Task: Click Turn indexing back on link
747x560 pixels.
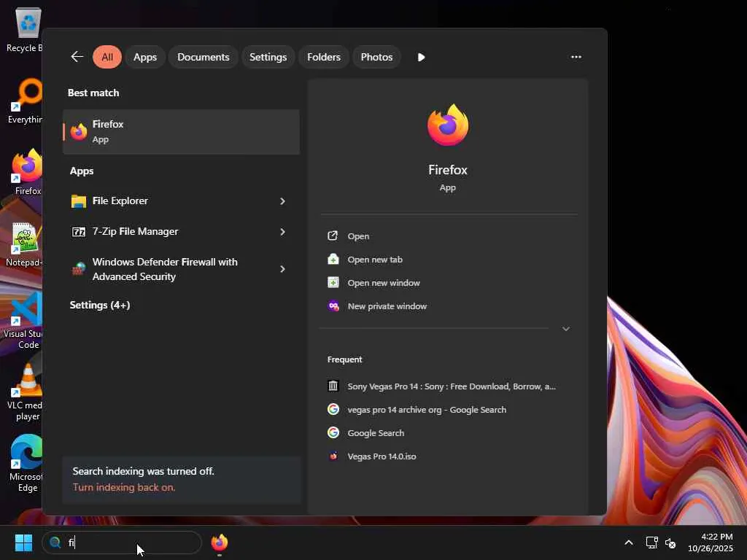Action: [x=124, y=487]
